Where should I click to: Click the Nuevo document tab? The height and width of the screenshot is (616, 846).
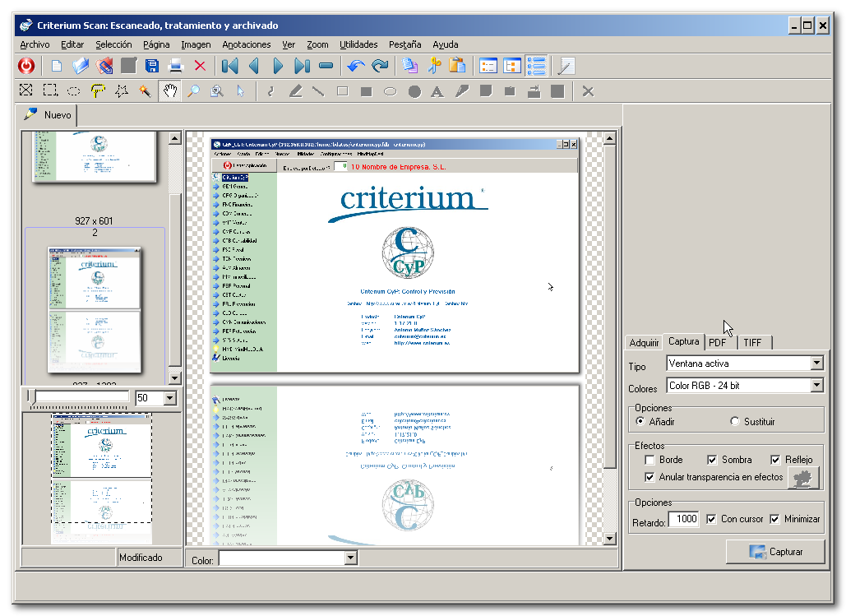(48, 115)
